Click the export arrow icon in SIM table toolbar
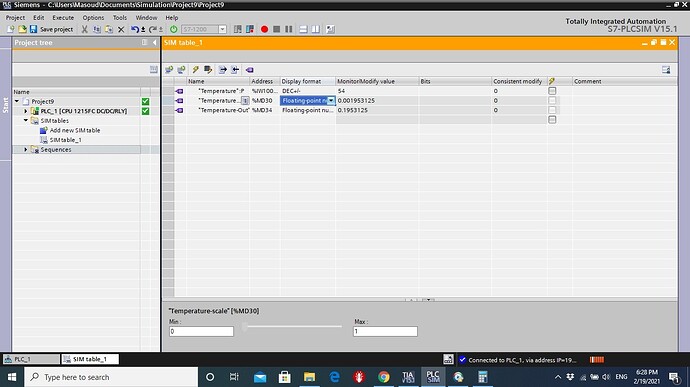 [223, 70]
